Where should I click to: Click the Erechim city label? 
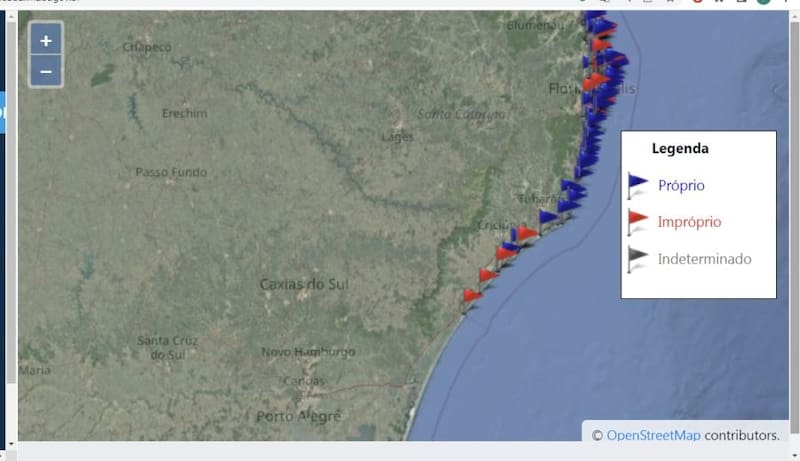[184, 113]
